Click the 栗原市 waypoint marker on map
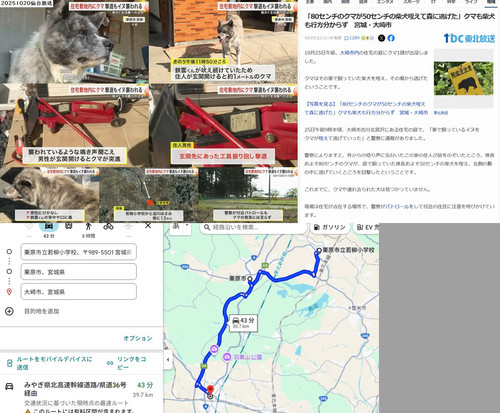Image resolution: width=500 pixels, height=413 pixels. click(250, 279)
